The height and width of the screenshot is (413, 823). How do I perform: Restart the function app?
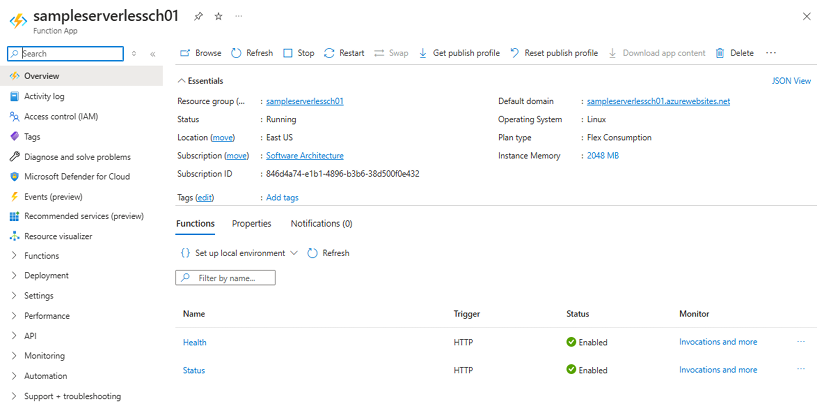pyautogui.click(x=344, y=53)
